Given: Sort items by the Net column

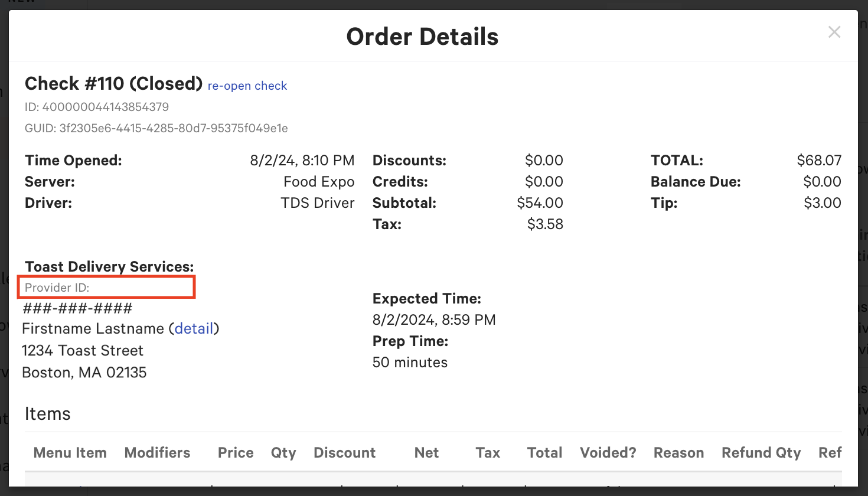Looking at the screenshot, I should [426, 452].
